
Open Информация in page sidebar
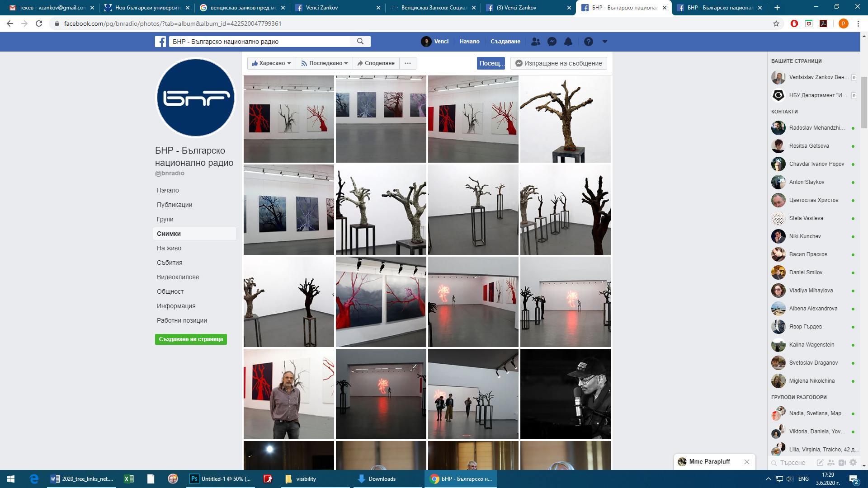pyautogui.click(x=176, y=306)
